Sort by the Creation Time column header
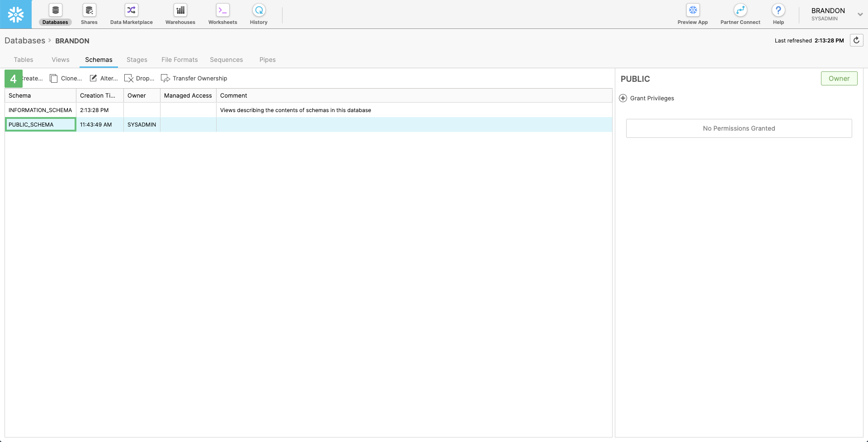Screen dimensions: 868x442 [x=100, y=95]
